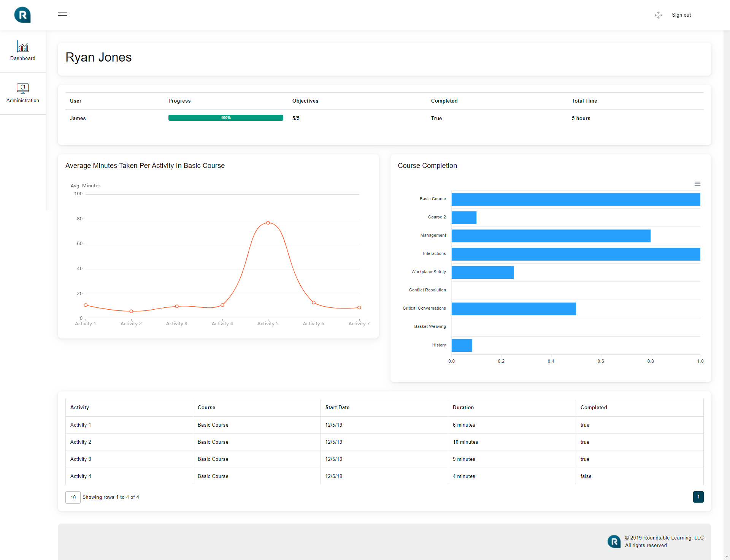Click the Critical Conversations bar
This screenshot has height=560, width=730.
(x=513, y=309)
